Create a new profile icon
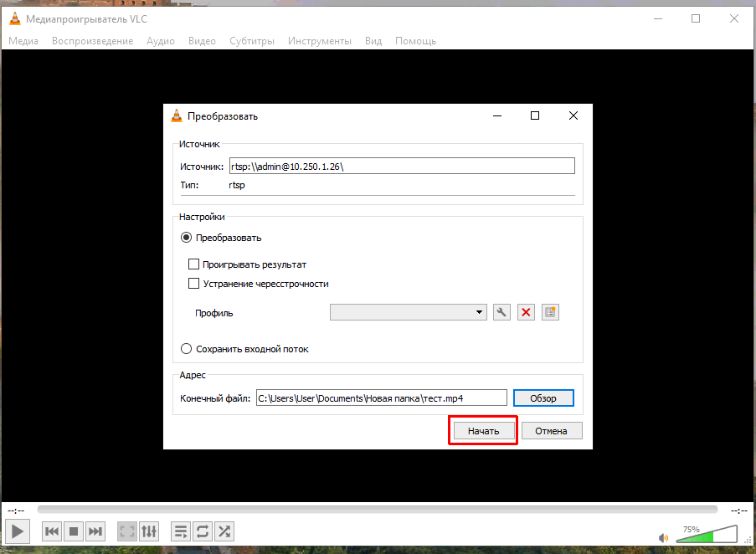 (x=550, y=312)
